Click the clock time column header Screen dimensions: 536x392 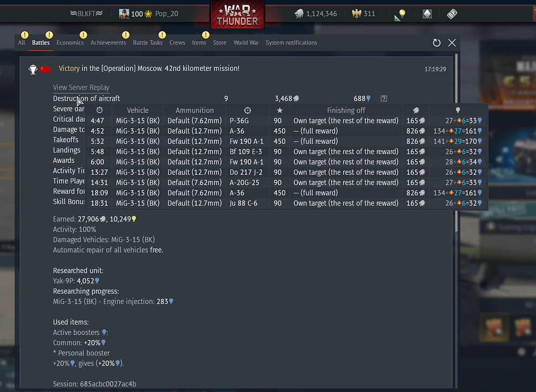point(100,110)
